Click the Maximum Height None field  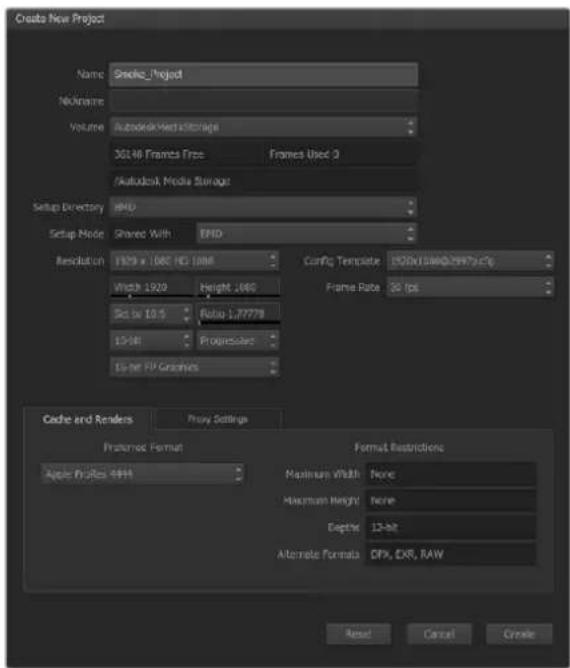[451, 501]
